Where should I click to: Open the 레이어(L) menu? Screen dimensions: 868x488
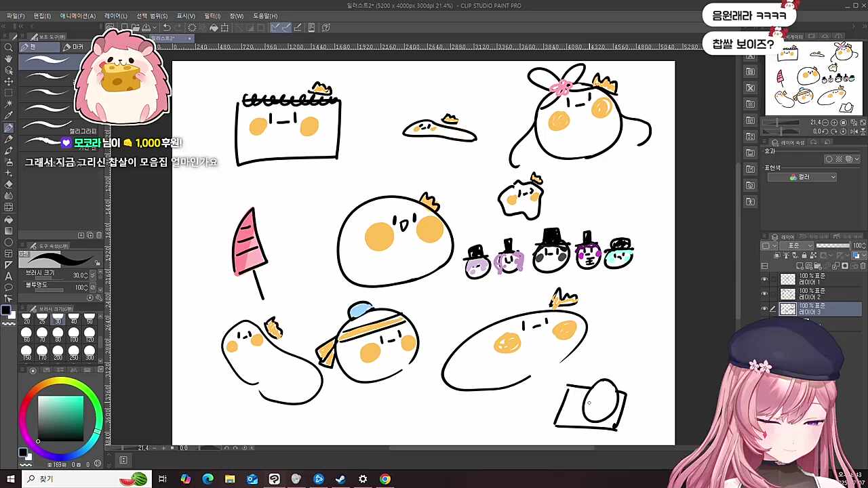[115, 16]
